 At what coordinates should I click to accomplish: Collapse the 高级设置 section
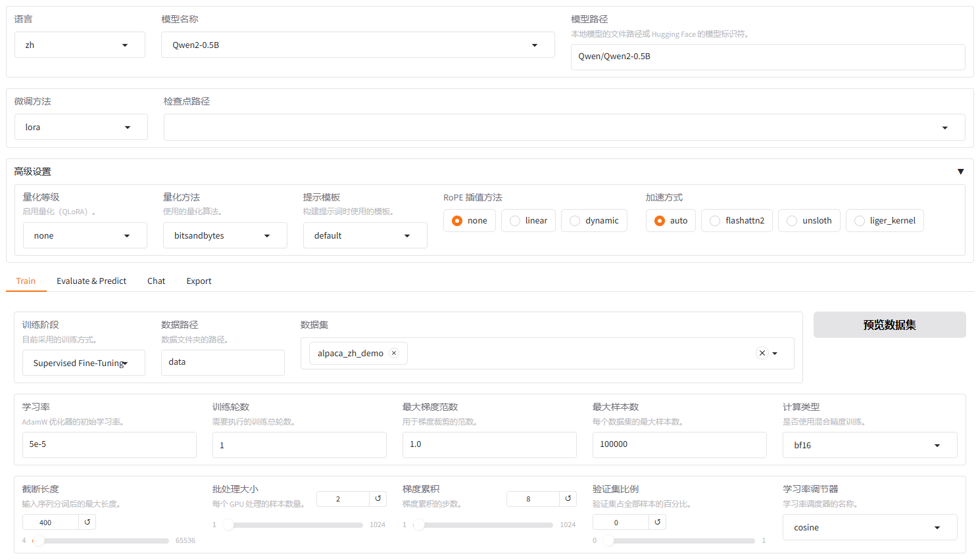961,171
